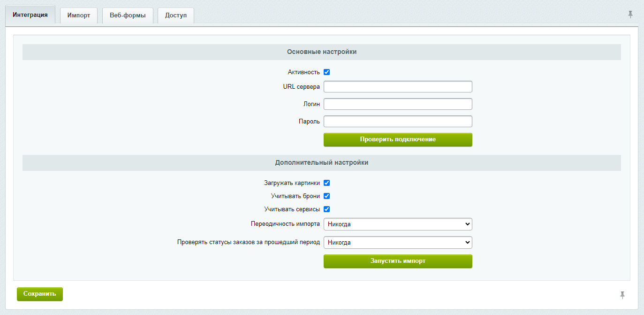This screenshot has height=315, width=644.
Task: Click the Пароль input field
Action: click(398, 122)
